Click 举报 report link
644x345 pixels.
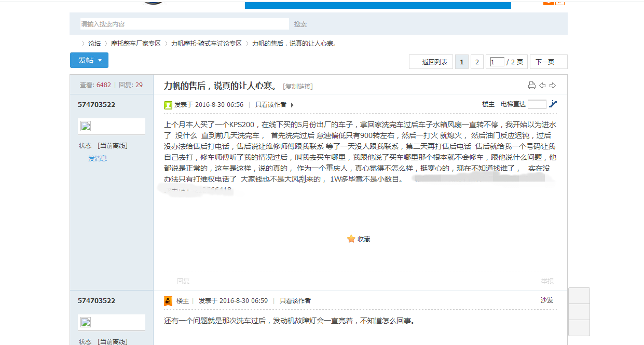(547, 281)
